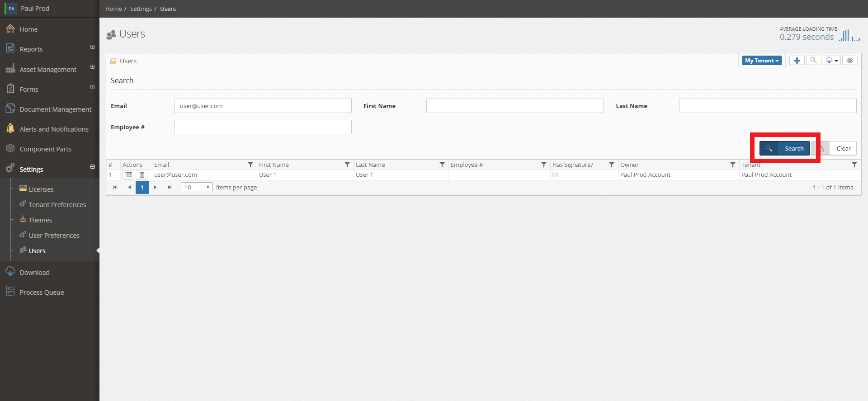Go to first page of results
The height and width of the screenshot is (401, 868).
[115, 187]
